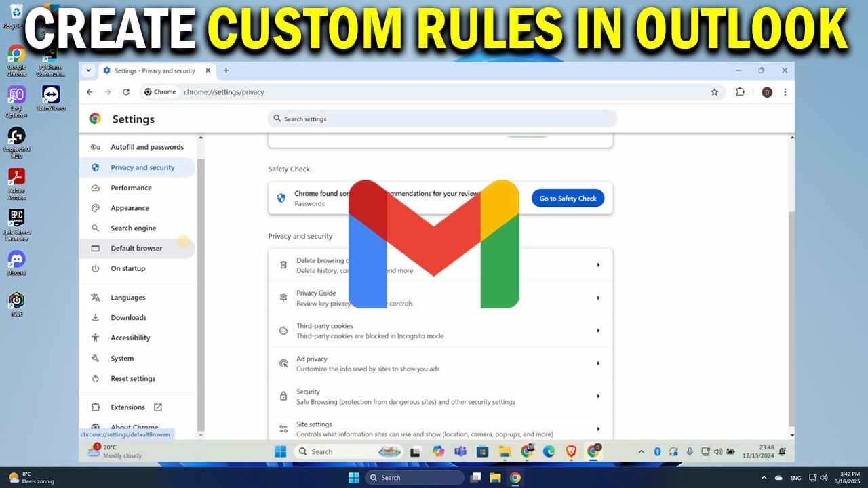Open Microsoft Store in Chrome window's taskbar
868x488 pixels.
click(x=482, y=451)
